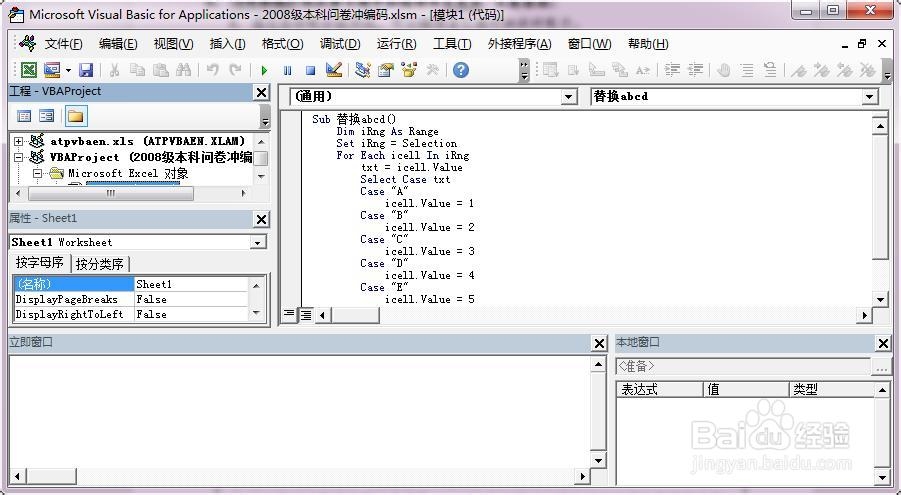Click View Object icon in project panel
The height and width of the screenshot is (495, 901).
47,116
